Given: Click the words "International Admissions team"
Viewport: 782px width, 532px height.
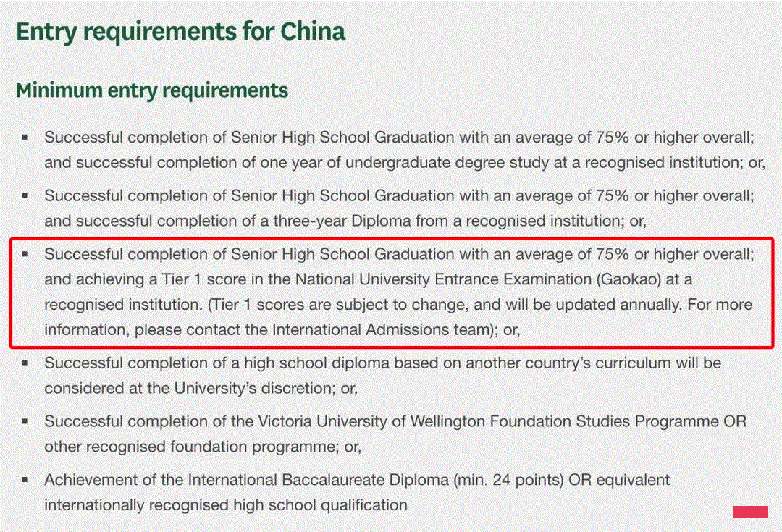Looking at the screenshot, I should pyautogui.click(x=382, y=329).
